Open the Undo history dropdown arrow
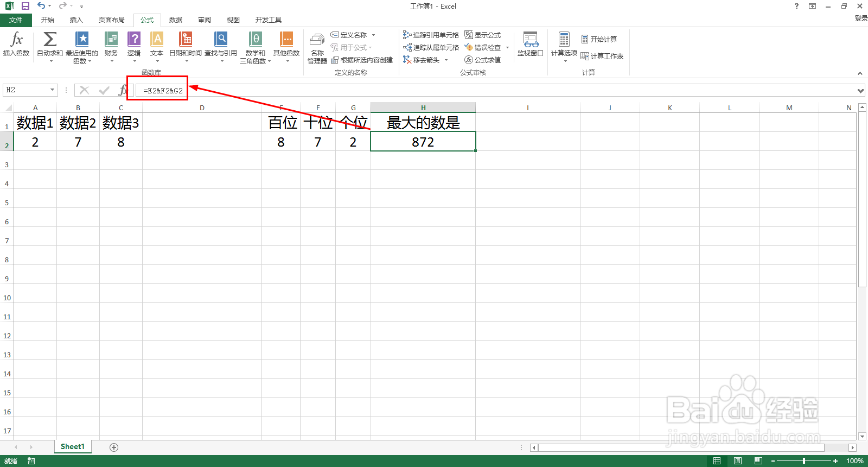The width and height of the screenshot is (868, 467). click(x=49, y=6)
